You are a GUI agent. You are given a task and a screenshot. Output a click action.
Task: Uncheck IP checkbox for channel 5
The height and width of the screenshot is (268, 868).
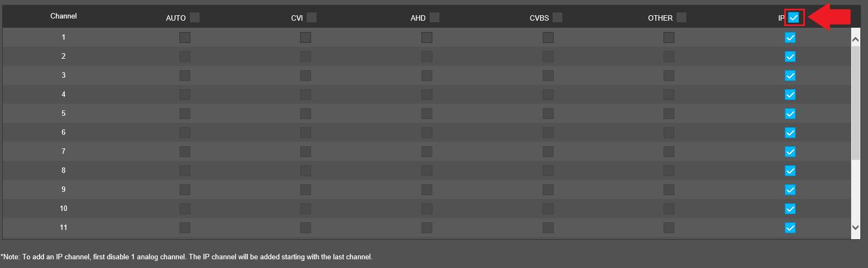click(x=790, y=114)
